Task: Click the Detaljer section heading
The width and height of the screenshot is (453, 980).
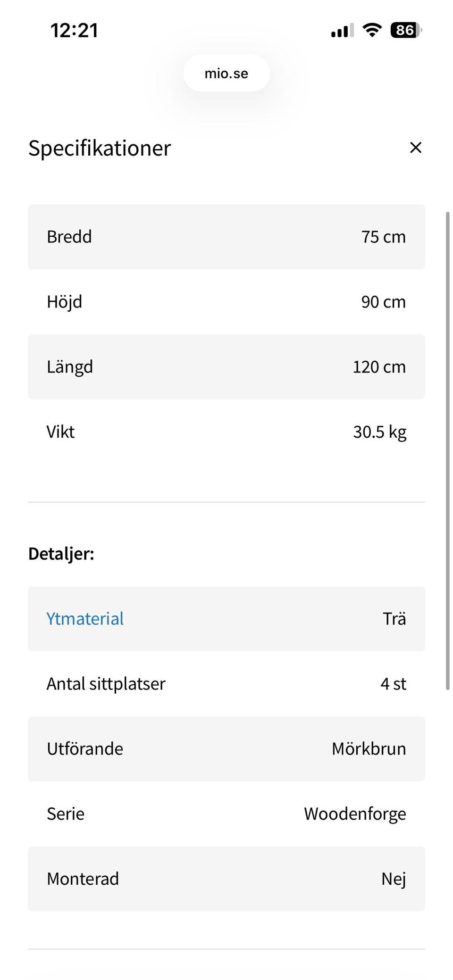Action: pos(61,554)
